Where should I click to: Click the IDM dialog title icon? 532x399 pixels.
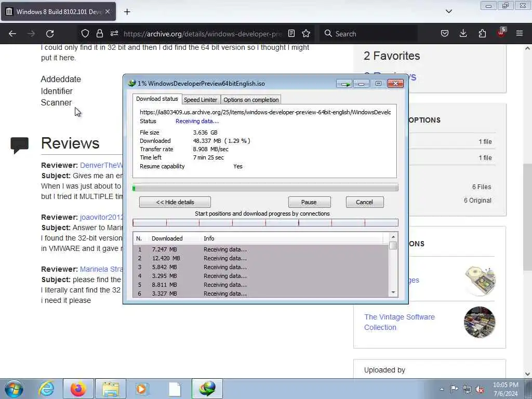click(131, 83)
